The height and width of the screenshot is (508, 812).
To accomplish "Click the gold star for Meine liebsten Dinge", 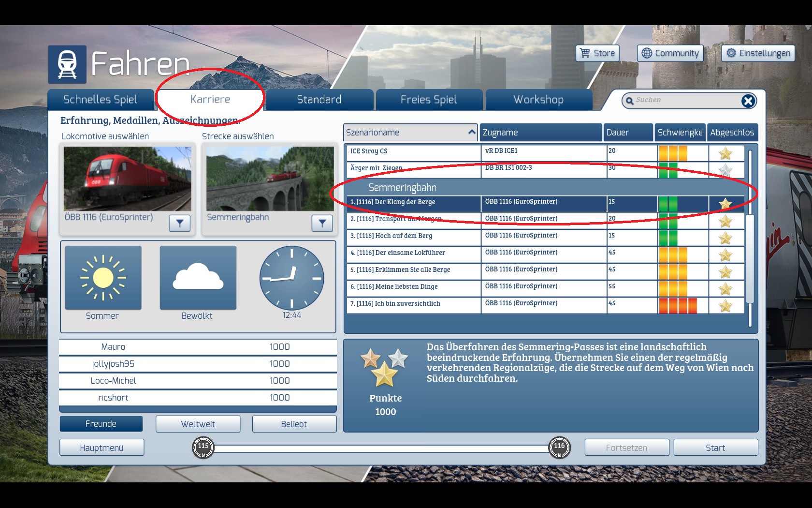I will coord(725,289).
